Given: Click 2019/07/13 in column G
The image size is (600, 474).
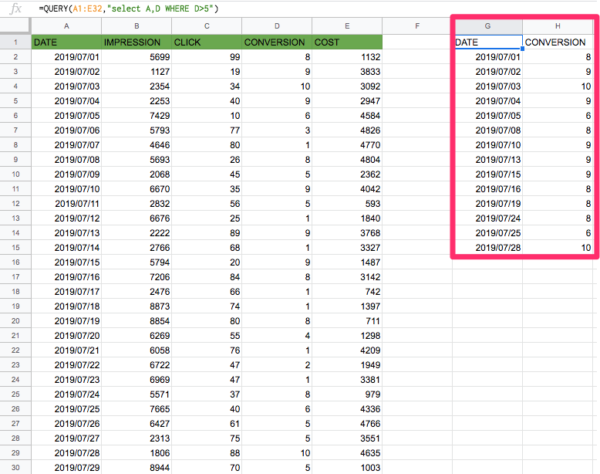Looking at the screenshot, I should (x=488, y=160).
